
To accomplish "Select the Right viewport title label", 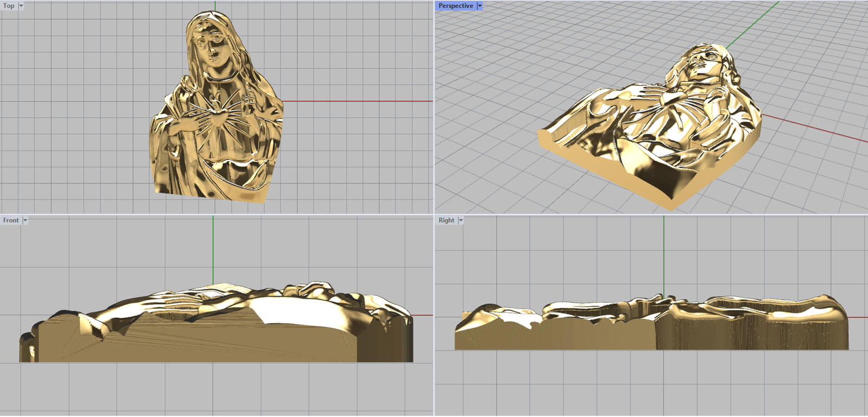I will (446, 221).
